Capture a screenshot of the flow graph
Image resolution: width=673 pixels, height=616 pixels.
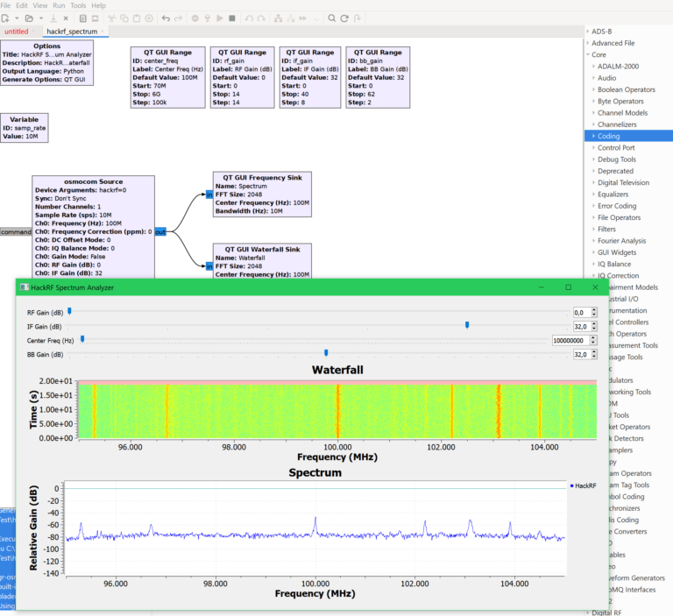click(x=96, y=18)
